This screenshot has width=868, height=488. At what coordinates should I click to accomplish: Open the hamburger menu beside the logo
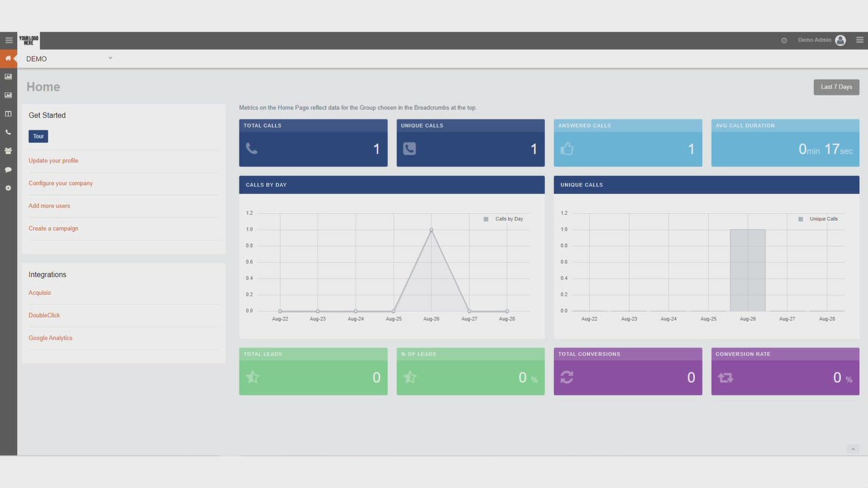click(9, 41)
